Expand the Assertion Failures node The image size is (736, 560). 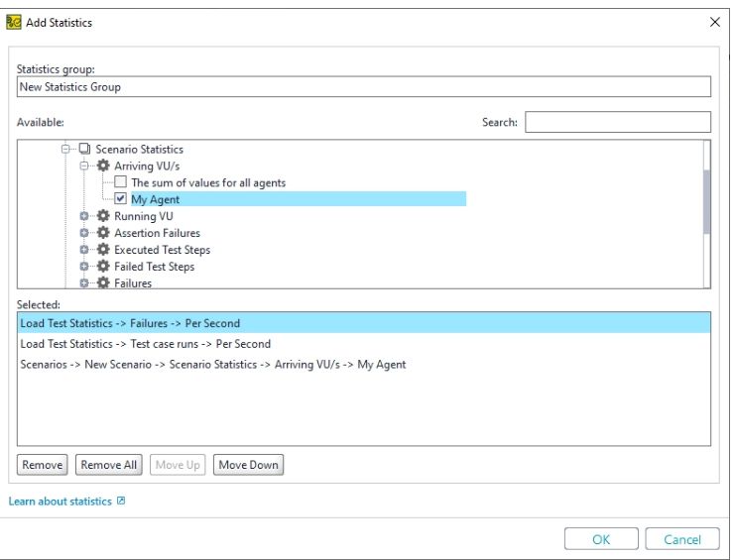(84, 233)
